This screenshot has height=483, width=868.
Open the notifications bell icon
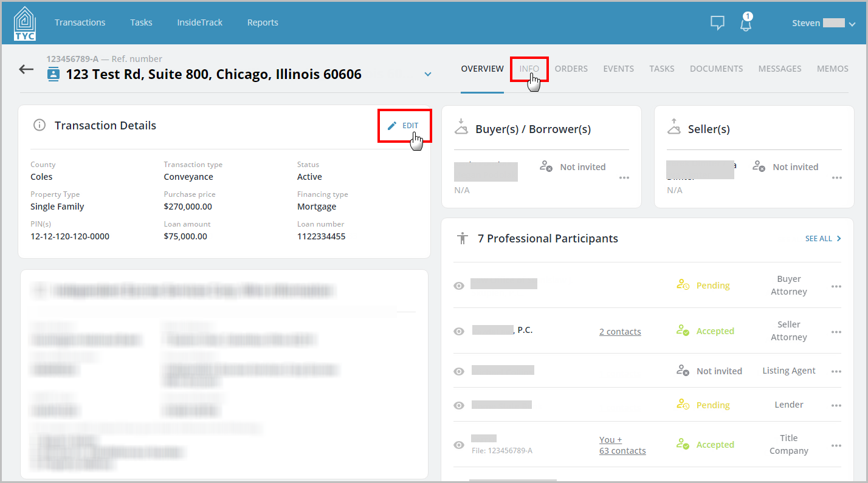click(745, 23)
